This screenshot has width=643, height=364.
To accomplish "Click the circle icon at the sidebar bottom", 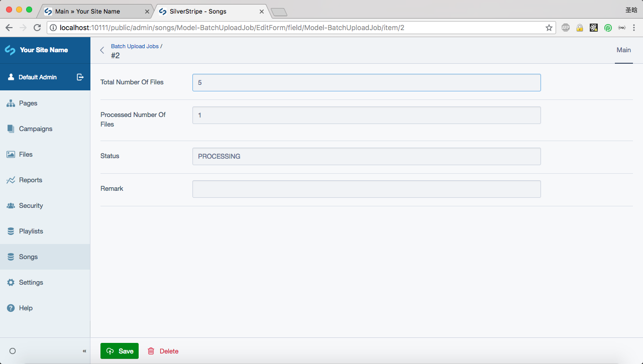I will click(13, 351).
